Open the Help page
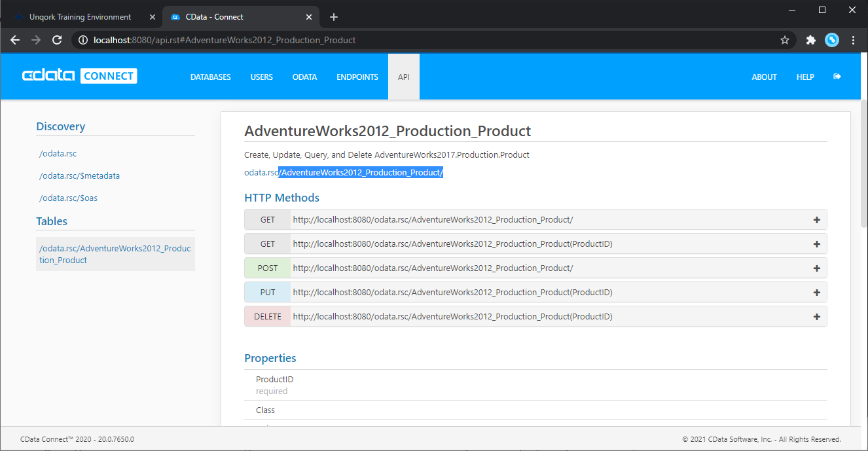Screen dimensions: 868x451 point(805,77)
